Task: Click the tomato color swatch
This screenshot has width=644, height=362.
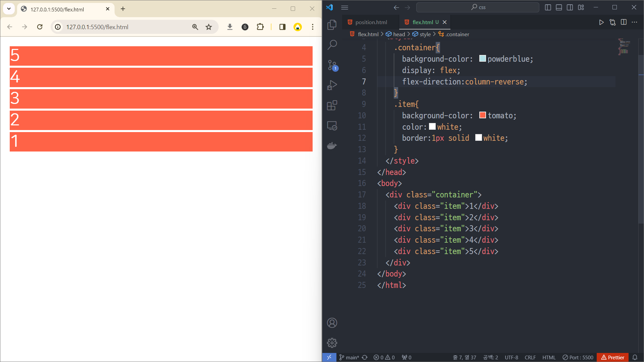Action: coord(482,115)
